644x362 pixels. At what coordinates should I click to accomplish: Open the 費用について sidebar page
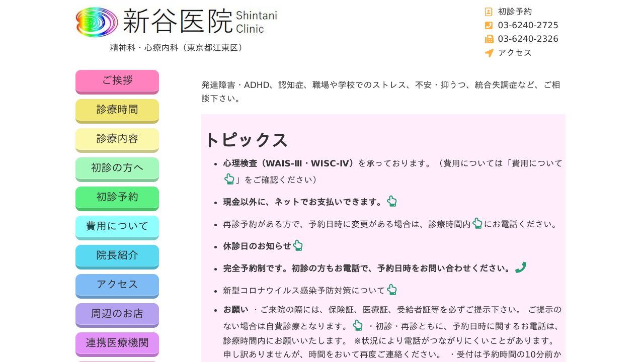pyautogui.click(x=117, y=226)
